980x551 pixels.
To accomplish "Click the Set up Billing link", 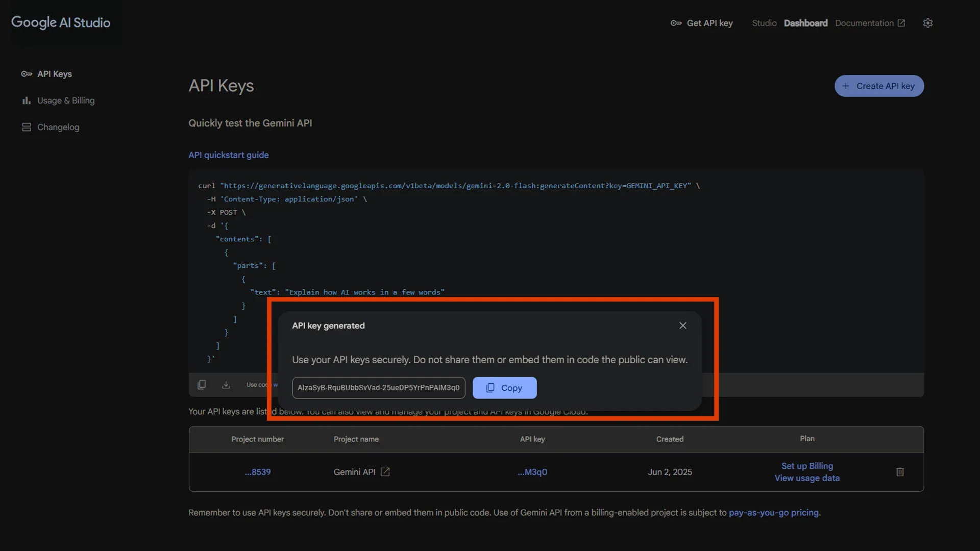I will click(x=807, y=466).
